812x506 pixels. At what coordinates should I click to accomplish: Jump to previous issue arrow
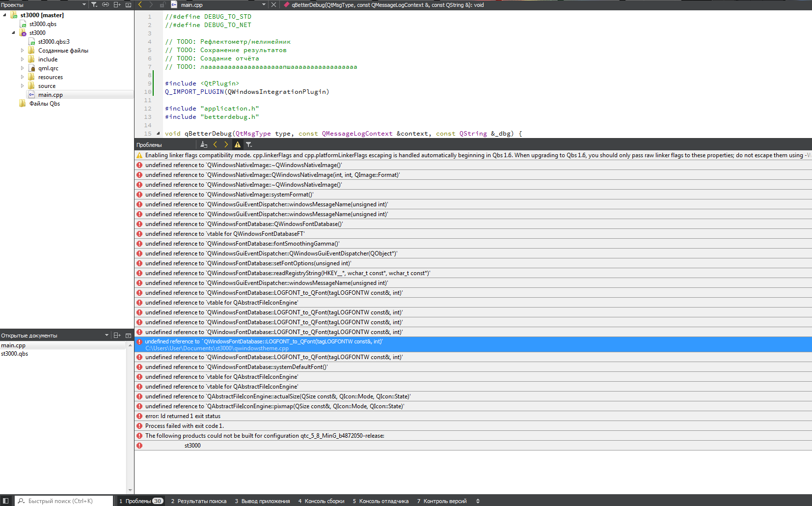point(215,144)
